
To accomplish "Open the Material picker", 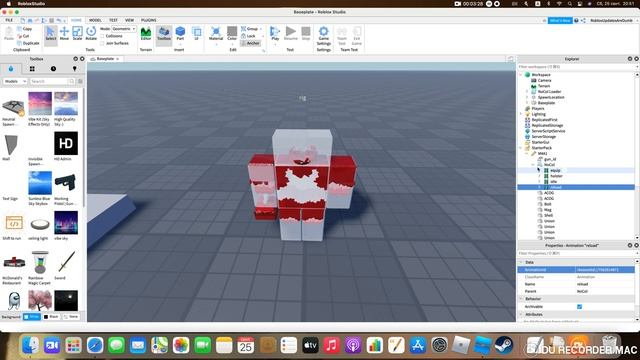I will tap(216, 33).
